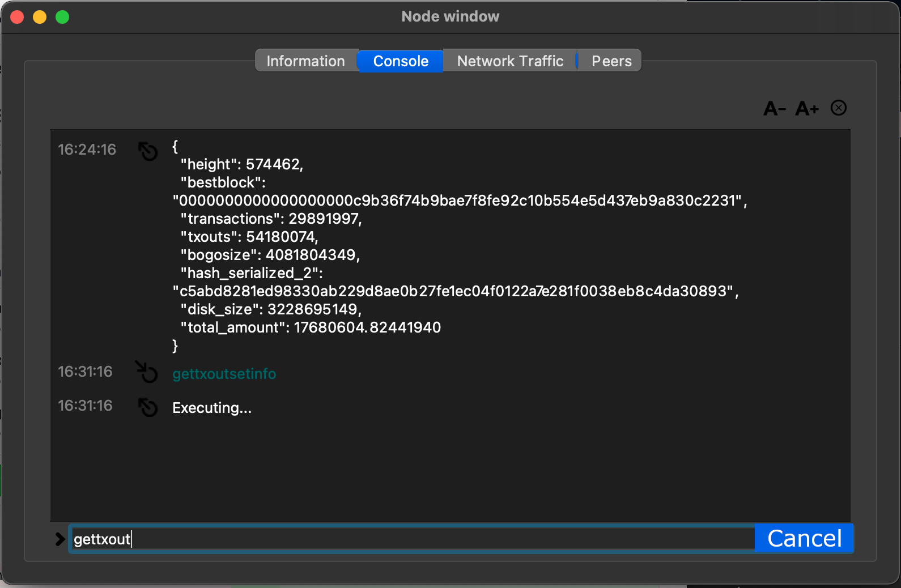
Task: Zoom the Node window with the green button
Action: point(62,17)
